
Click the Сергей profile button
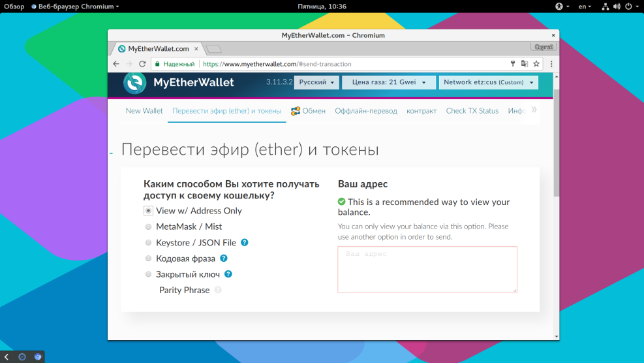544,47
